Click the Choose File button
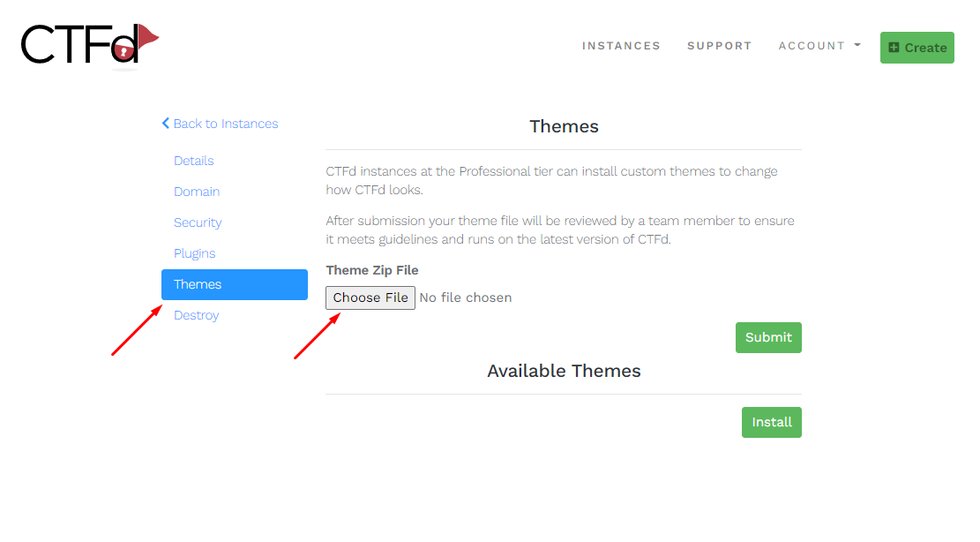Viewport: 980px width, 542px height. [370, 297]
